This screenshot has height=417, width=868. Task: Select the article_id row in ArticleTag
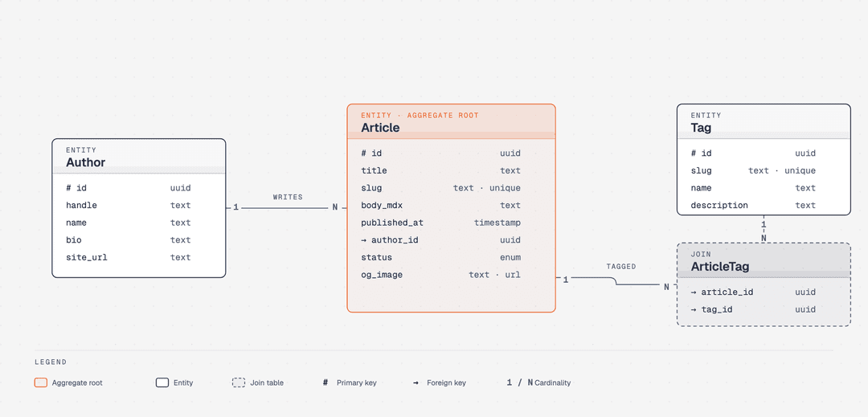coord(753,292)
